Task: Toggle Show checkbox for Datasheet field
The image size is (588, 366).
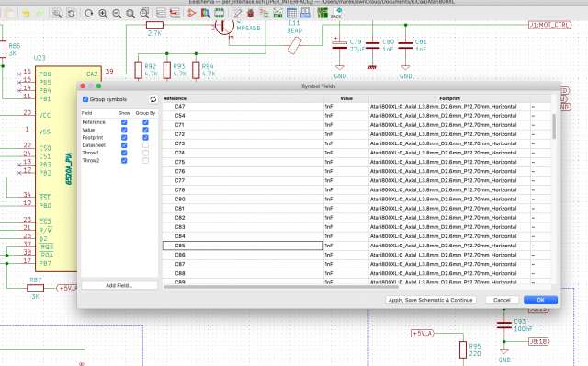Action: [124, 145]
